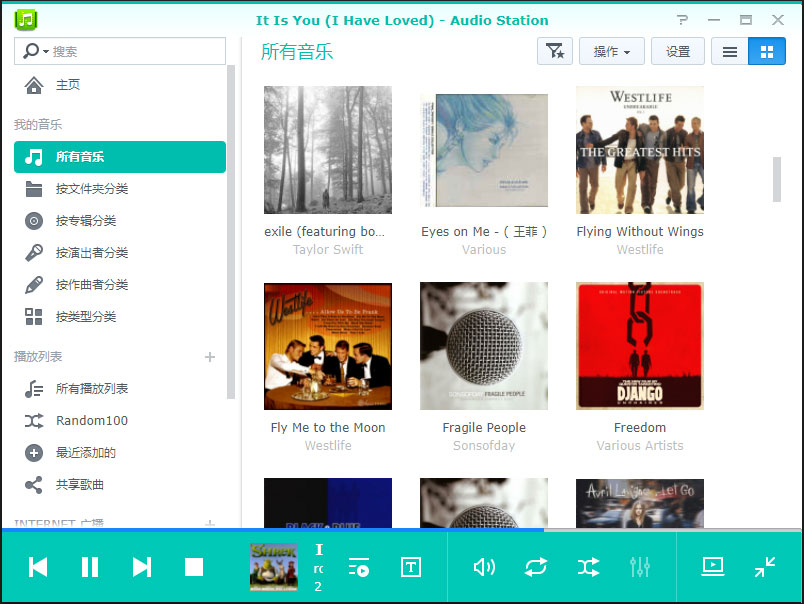Skip to the previous track
This screenshot has width=804, height=604.
(38, 567)
